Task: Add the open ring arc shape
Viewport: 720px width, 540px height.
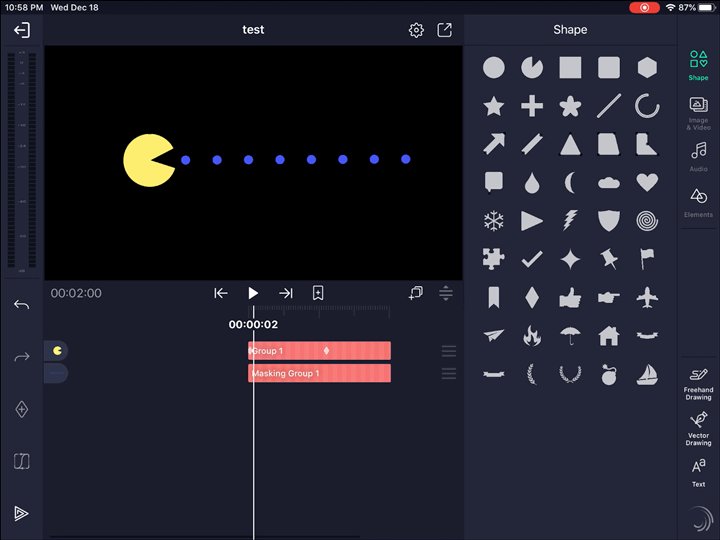Action: tap(647, 106)
